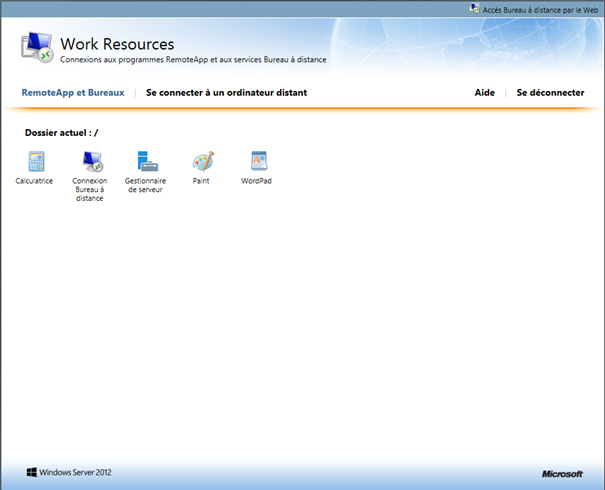The width and height of the screenshot is (605, 490).
Task: Click the WordPad text label
Action: (x=257, y=181)
